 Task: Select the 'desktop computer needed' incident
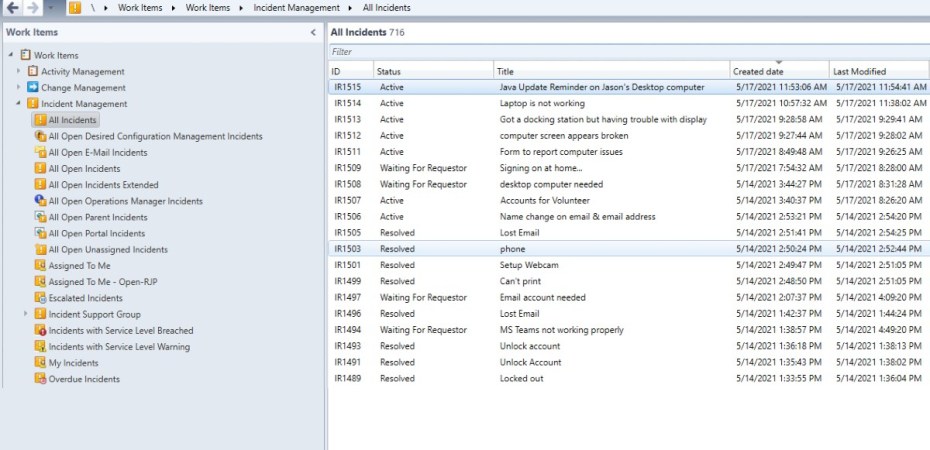[x=629, y=184]
